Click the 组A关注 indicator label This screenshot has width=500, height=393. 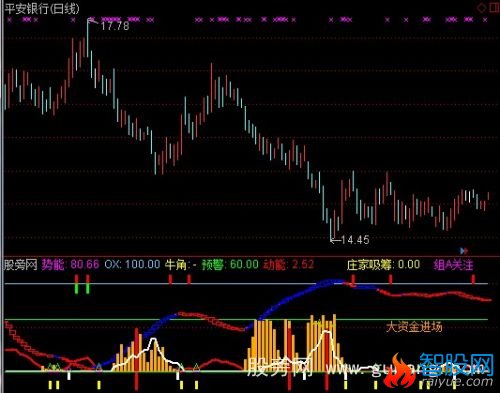point(453,265)
